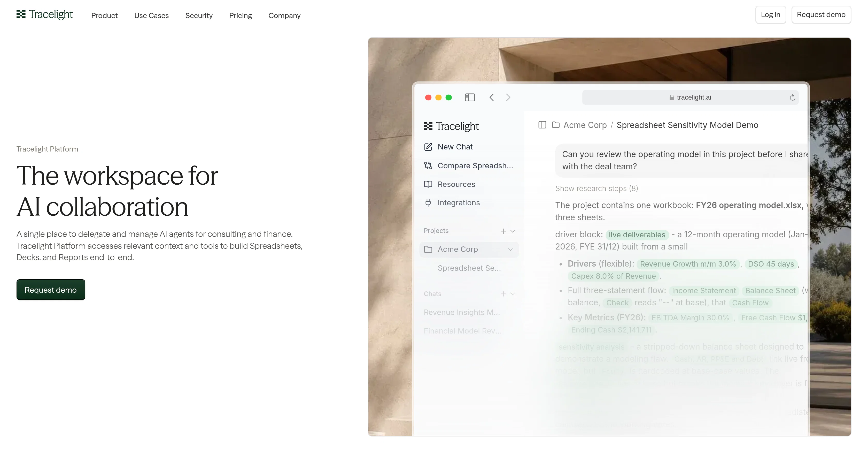Viewport: 868px width, 453px height.
Task: Click the Tracelight logo in top navigation
Action: click(44, 14)
